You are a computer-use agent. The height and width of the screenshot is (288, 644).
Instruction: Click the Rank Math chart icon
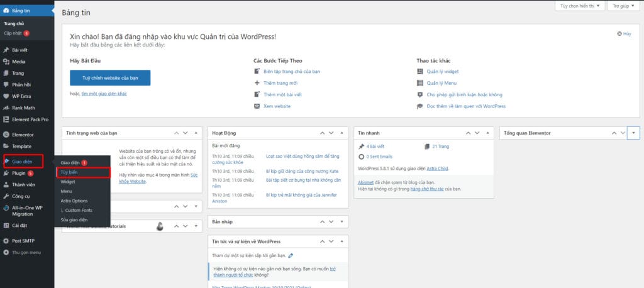pyautogui.click(x=6, y=108)
